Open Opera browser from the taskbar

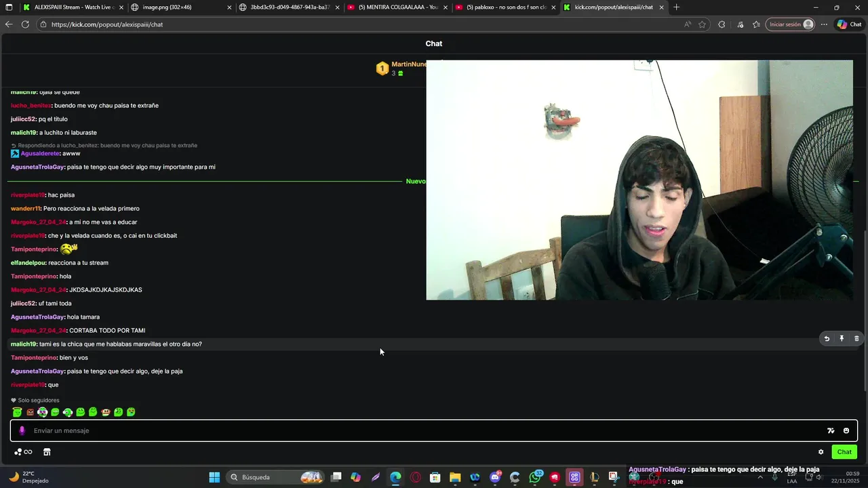(x=415, y=477)
